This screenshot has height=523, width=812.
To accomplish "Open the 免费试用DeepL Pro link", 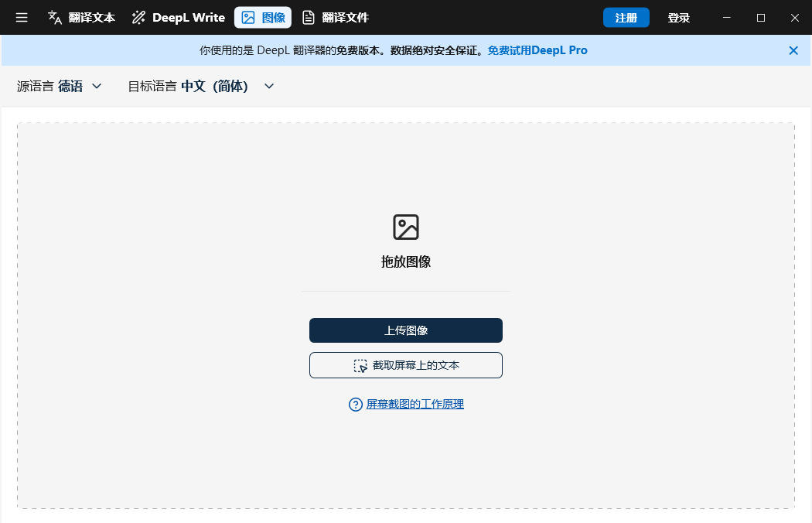I will point(537,50).
